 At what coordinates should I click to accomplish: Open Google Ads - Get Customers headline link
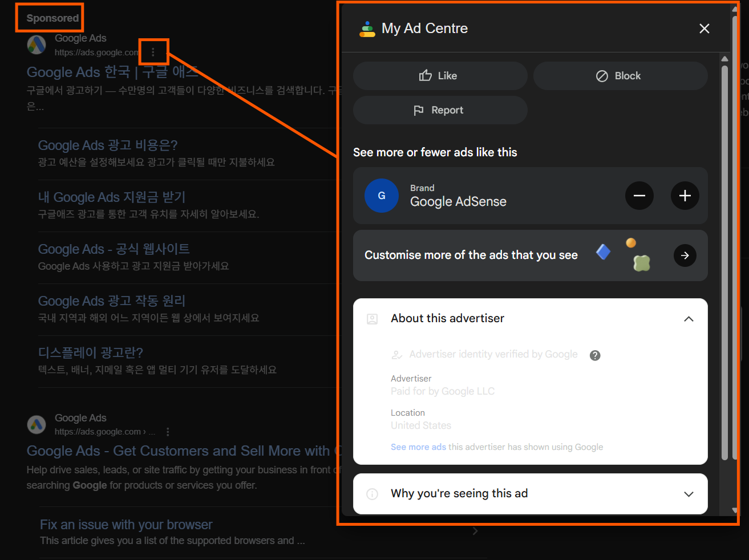tap(184, 451)
